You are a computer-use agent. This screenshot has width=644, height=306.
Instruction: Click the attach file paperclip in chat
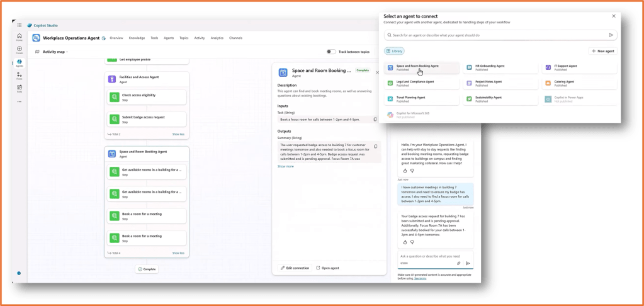click(459, 263)
